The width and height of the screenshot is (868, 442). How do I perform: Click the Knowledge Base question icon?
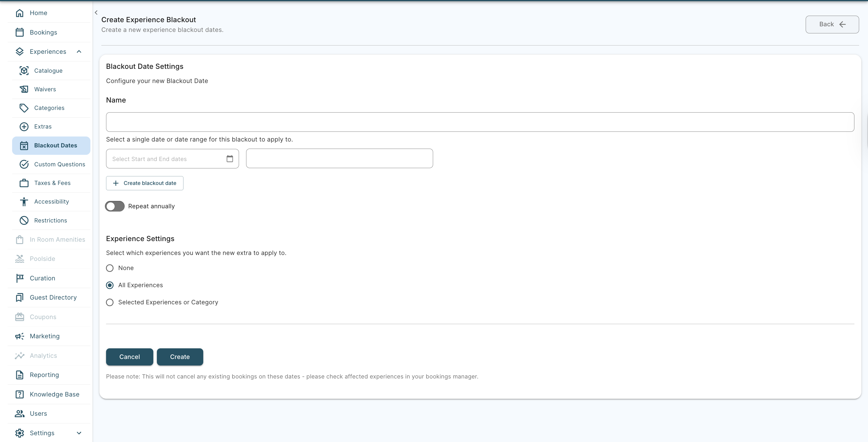19,394
